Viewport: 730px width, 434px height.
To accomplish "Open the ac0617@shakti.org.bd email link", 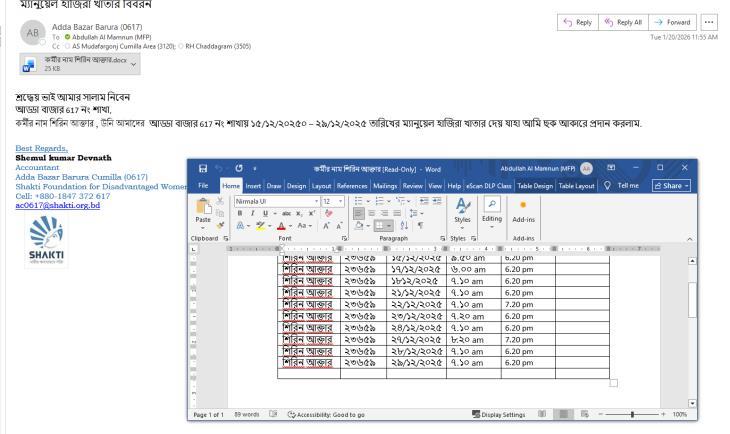I will coord(58,204).
